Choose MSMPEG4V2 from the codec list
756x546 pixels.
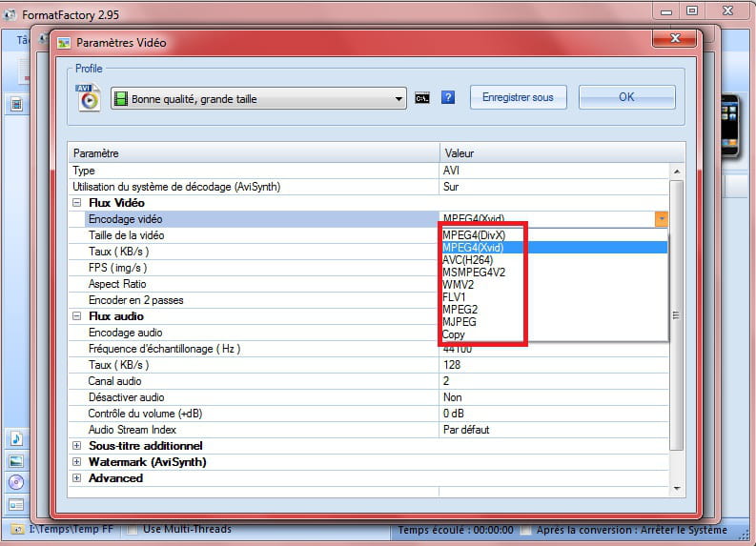(554, 273)
